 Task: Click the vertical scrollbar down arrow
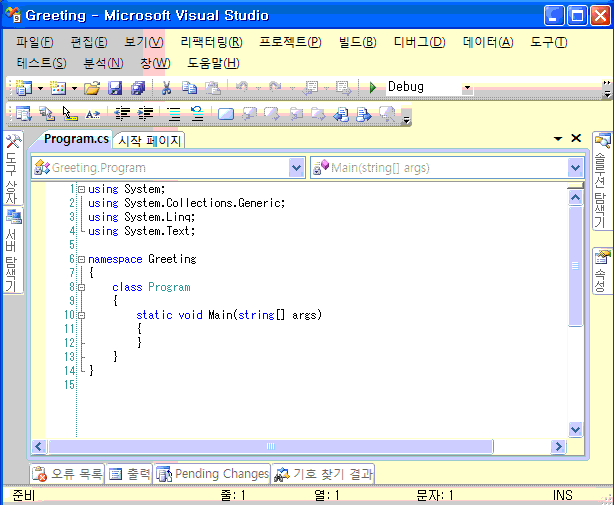(575, 429)
